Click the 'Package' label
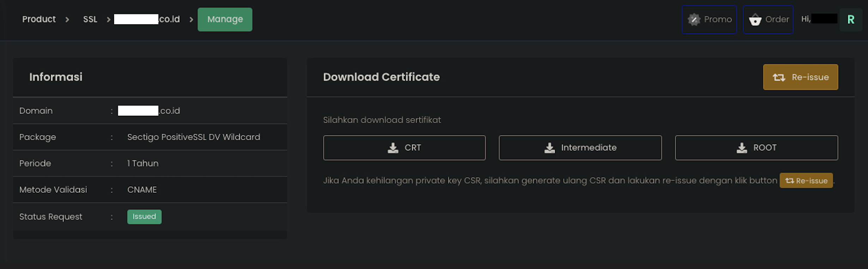 click(x=38, y=137)
